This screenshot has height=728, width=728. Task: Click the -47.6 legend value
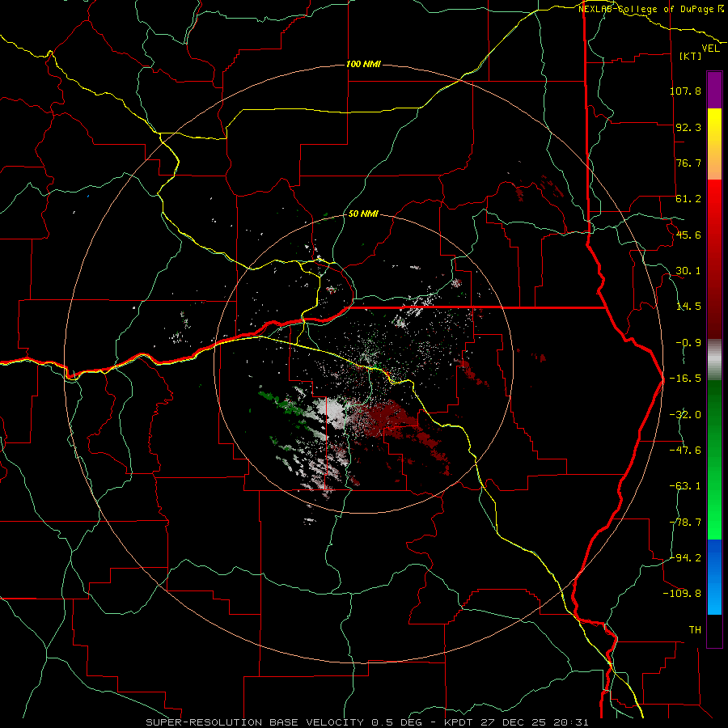[x=685, y=451]
